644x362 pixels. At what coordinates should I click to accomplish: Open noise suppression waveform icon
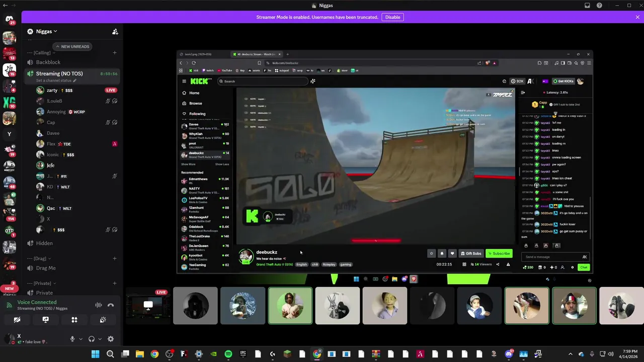click(99, 305)
